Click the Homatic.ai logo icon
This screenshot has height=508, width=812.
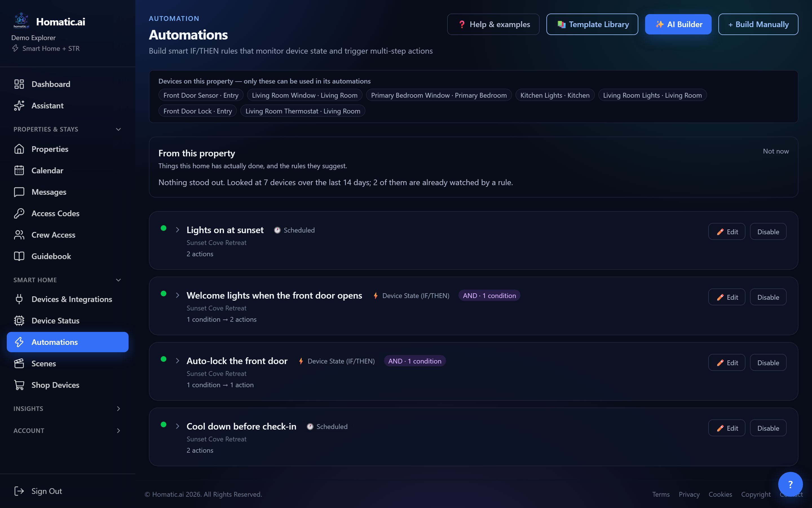21,21
